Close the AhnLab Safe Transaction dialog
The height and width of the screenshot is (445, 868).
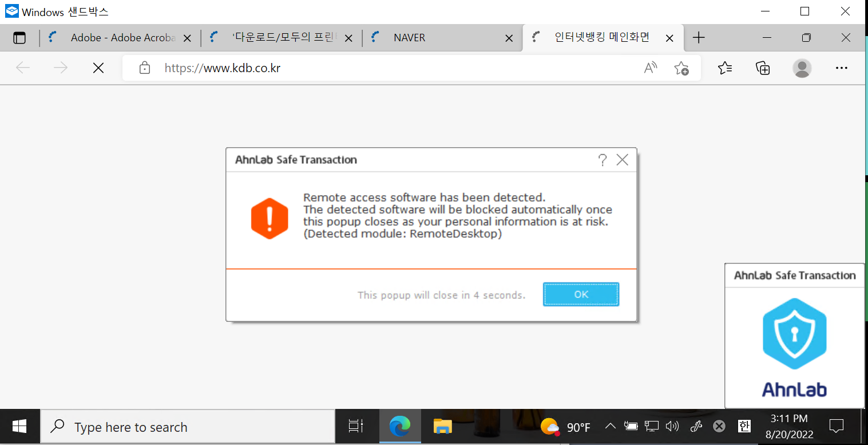[x=623, y=160]
